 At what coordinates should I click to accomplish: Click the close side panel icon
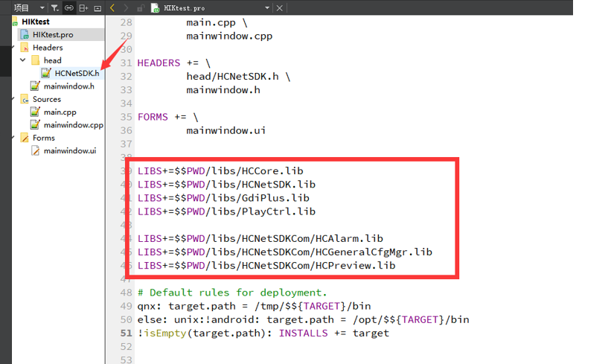[97, 8]
